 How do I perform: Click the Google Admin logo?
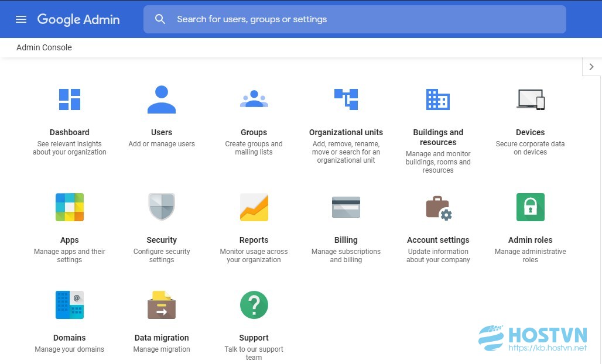pos(78,19)
